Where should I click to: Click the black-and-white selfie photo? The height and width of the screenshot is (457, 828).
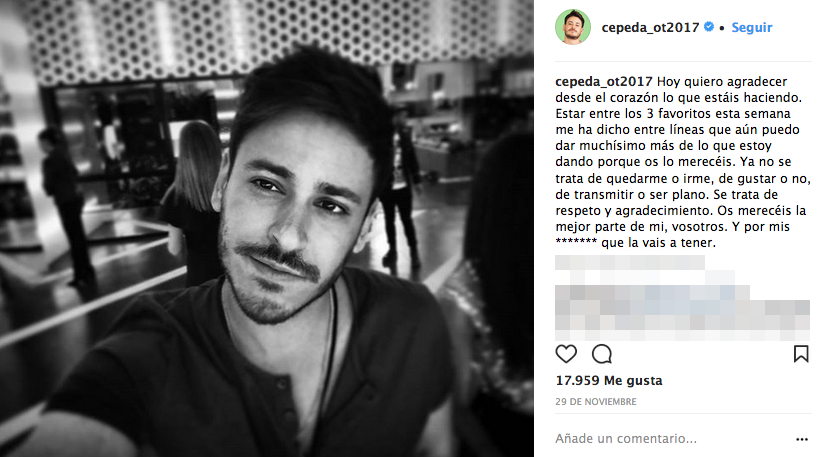(x=267, y=228)
